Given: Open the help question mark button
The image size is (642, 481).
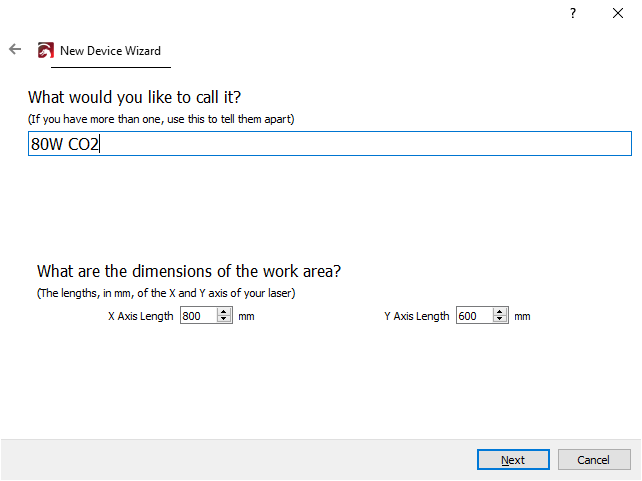Looking at the screenshot, I should (573, 13).
